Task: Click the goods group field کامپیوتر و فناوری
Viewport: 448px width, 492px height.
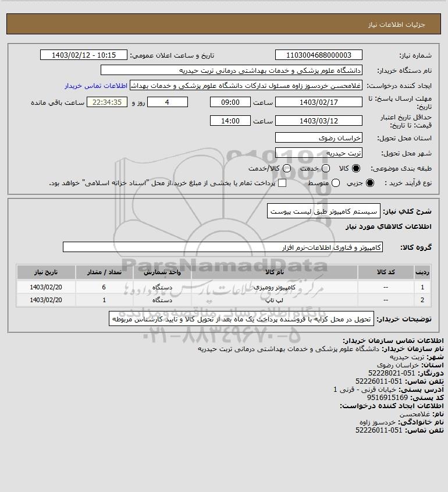Action: (x=223, y=247)
